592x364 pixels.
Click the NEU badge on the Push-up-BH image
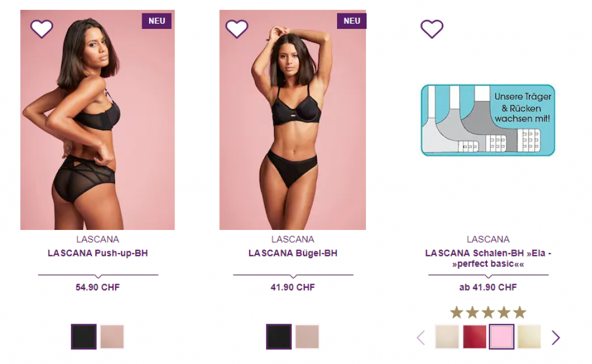[x=157, y=21]
